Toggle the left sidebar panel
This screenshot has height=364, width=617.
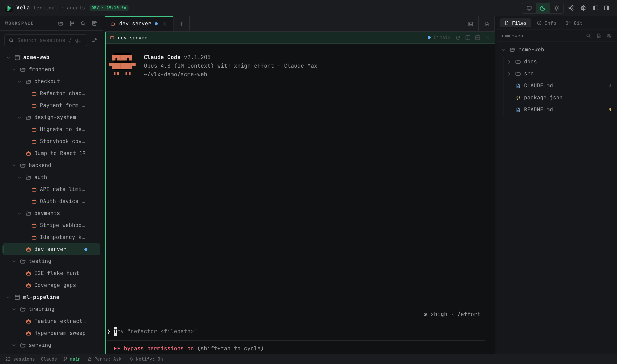596,8
